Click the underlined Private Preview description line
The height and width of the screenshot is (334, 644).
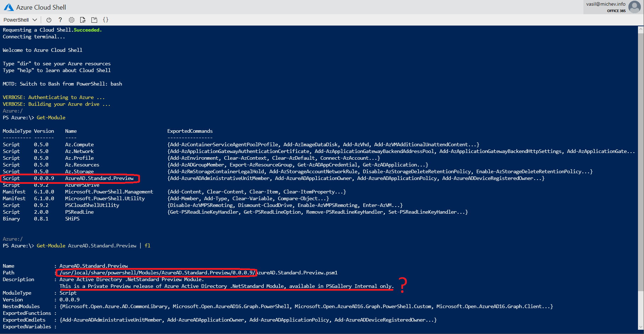coord(226,286)
